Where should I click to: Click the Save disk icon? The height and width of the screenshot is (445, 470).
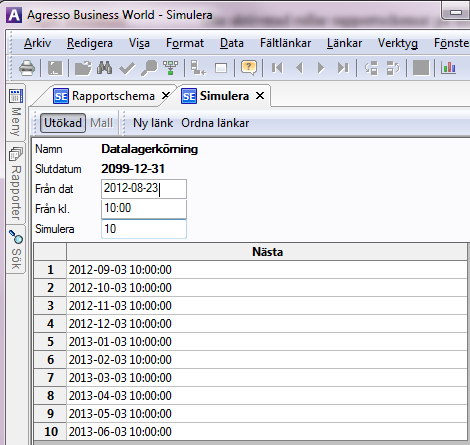click(x=55, y=68)
